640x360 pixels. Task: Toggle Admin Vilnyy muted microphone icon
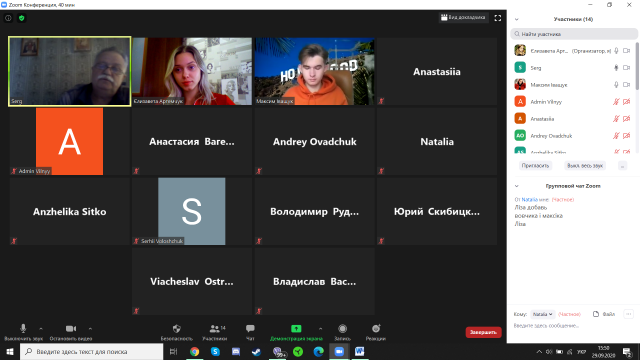click(616, 102)
